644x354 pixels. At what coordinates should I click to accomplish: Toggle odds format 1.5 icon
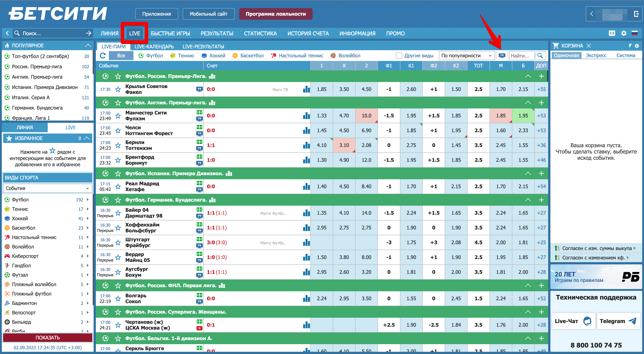[x=612, y=33]
